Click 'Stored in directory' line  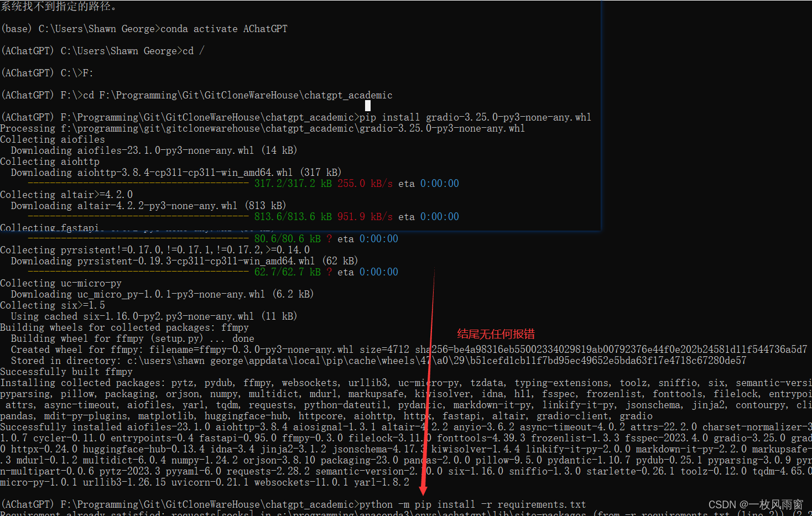coord(379,361)
